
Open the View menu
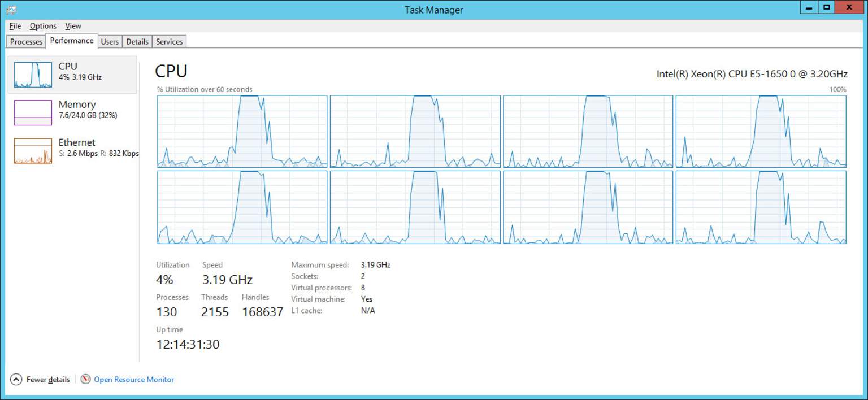pyautogui.click(x=73, y=26)
